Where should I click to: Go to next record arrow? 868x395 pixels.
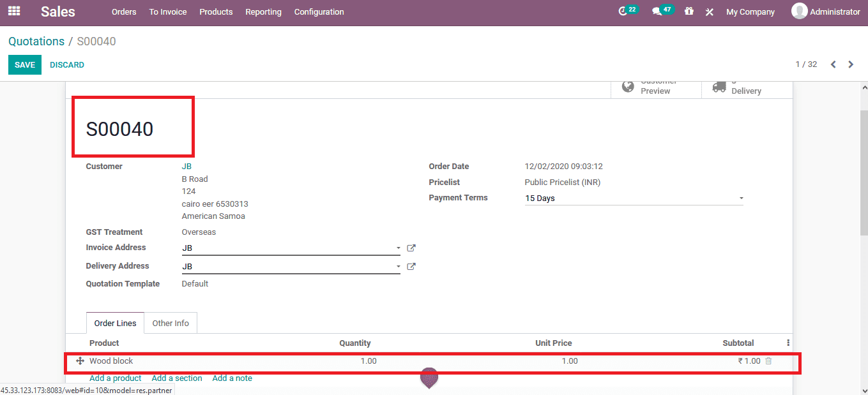coord(851,64)
